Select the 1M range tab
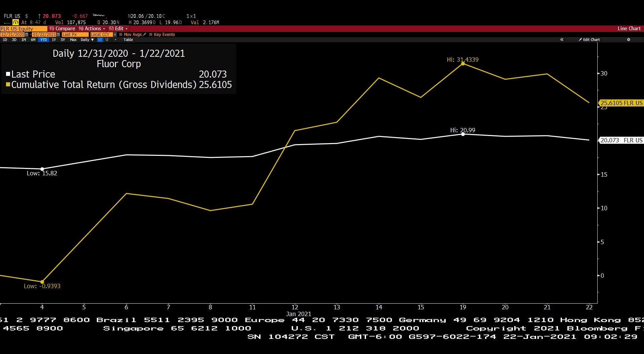The height and width of the screenshot is (354, 644). pyautogui.click(x=24, y=40)
